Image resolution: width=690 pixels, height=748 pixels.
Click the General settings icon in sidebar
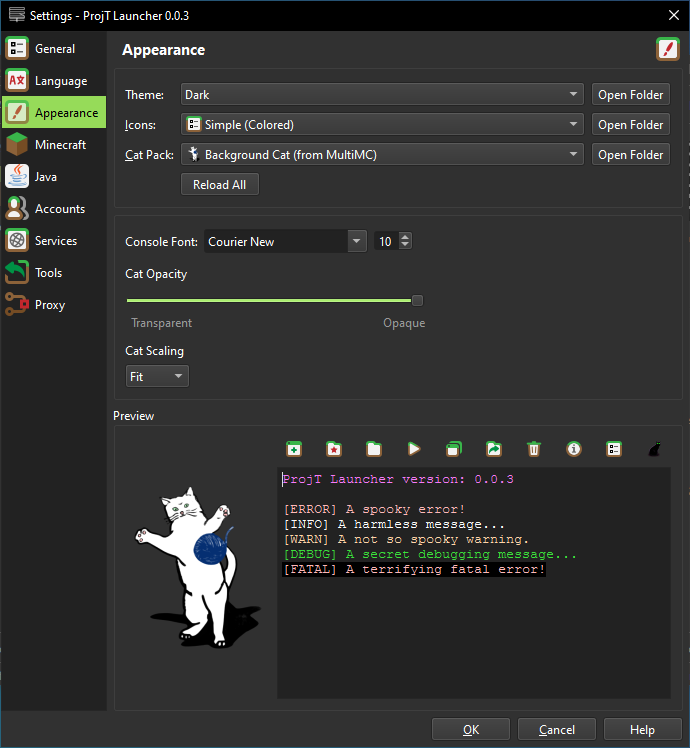tap(17, 49)
